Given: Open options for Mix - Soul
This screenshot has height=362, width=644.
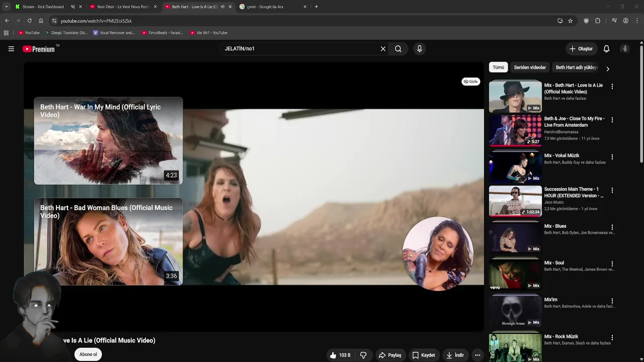Looking at the screenshot, I should click(612, 264).
